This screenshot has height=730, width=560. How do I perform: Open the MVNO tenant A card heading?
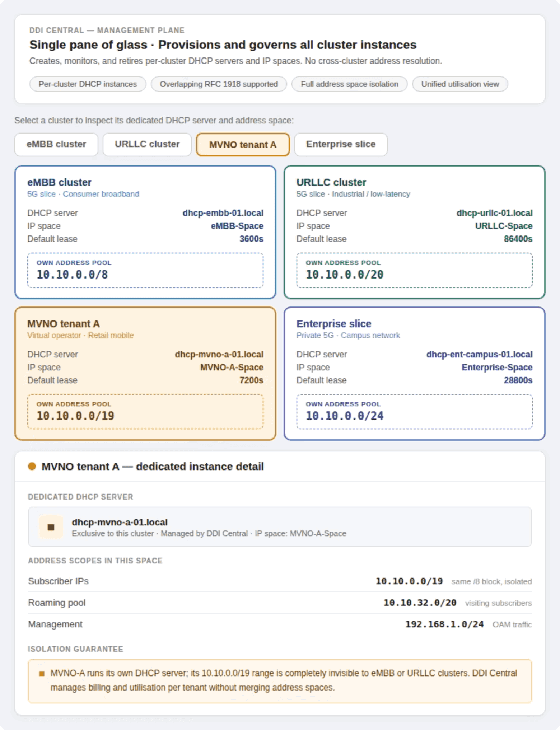(x=64, y=324)
